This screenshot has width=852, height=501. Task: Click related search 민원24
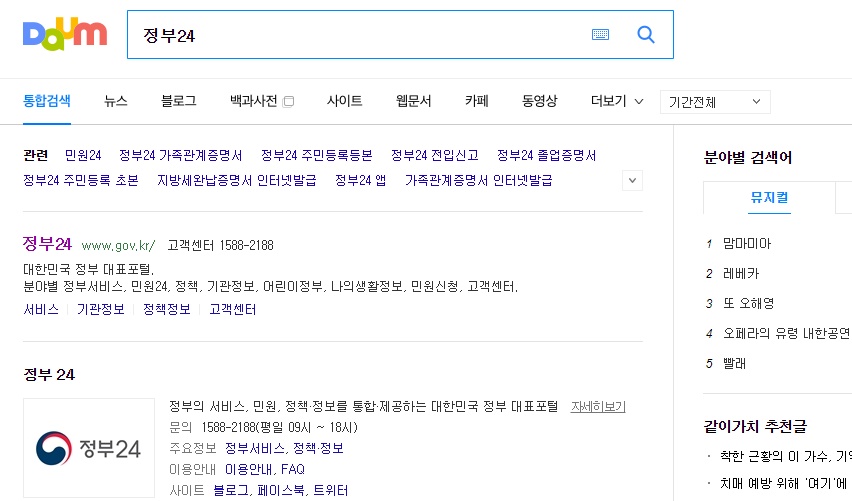click(83, 155)
